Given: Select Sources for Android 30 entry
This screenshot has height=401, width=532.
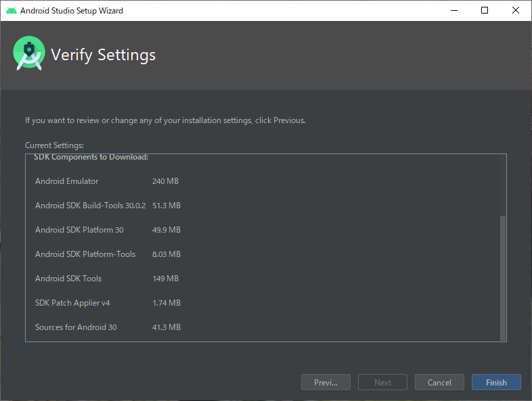Looking at the screenshot, I should pos(76,327).
